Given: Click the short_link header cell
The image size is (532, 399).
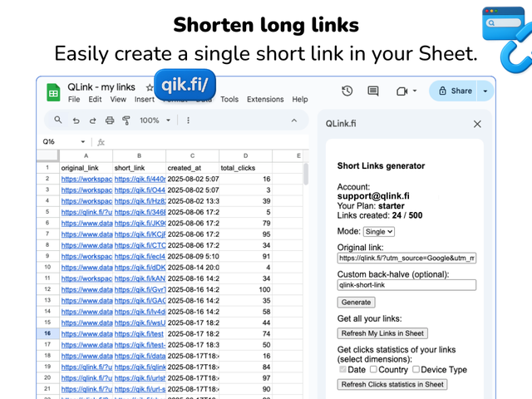Looking at the screenshot, I should 139,168.
